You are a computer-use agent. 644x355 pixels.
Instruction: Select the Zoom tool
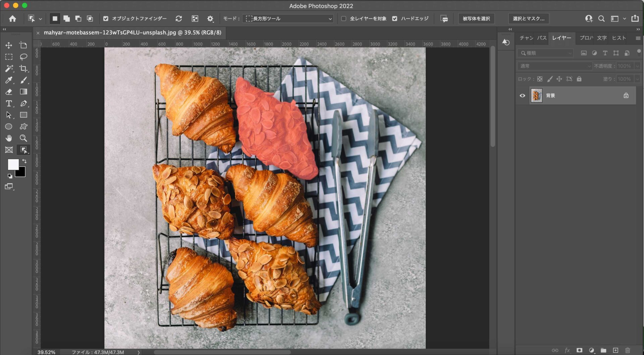point(23,138)
